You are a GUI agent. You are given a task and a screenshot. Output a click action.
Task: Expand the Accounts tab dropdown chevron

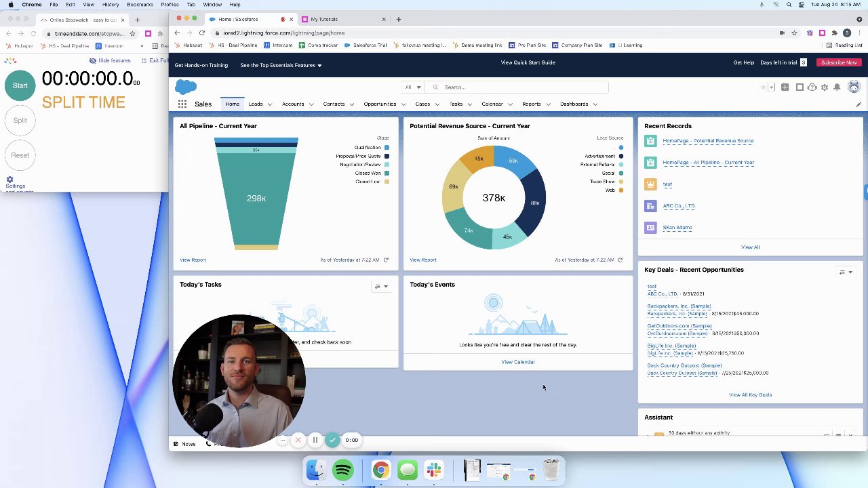click(311, 104)
